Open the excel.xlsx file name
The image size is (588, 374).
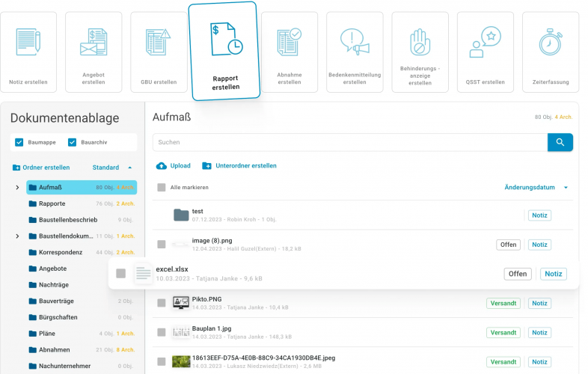[x=172, y=269]
